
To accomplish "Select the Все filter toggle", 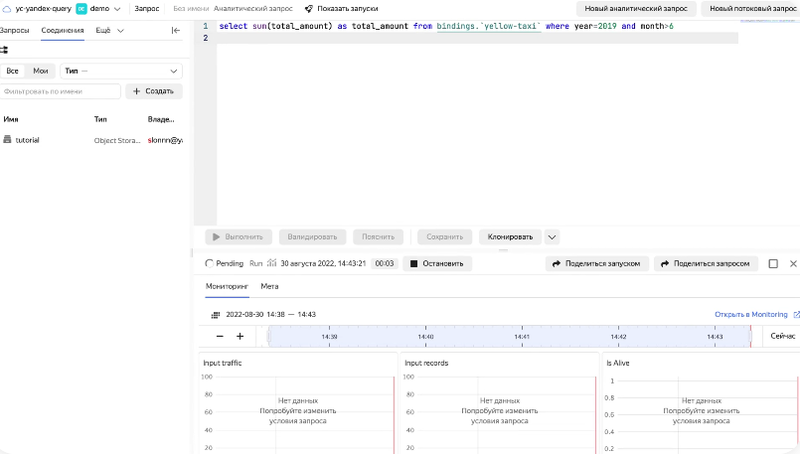I will (12, 71).
